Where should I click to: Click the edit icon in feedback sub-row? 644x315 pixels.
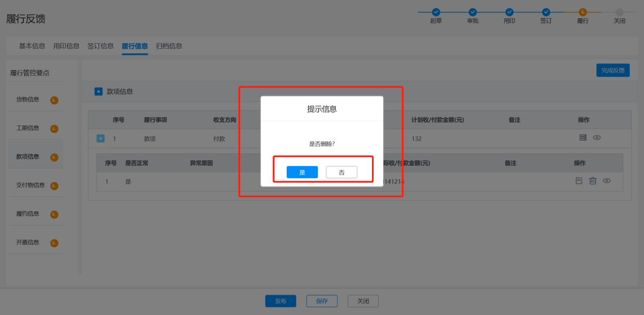coord(579,181)
